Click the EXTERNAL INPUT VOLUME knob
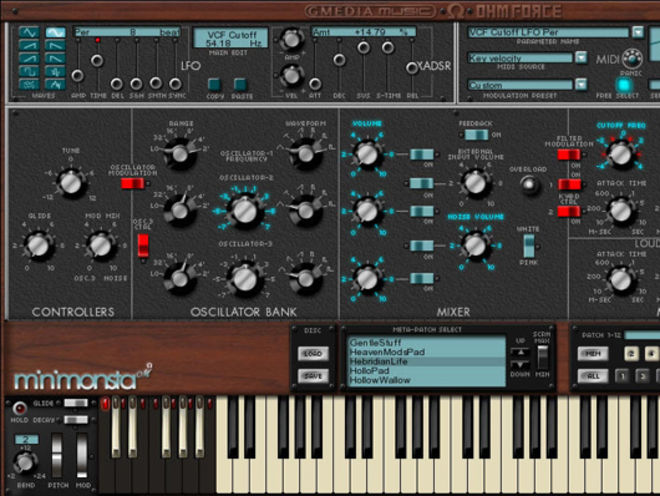This screenshot has width=660, height=496. 475,183
